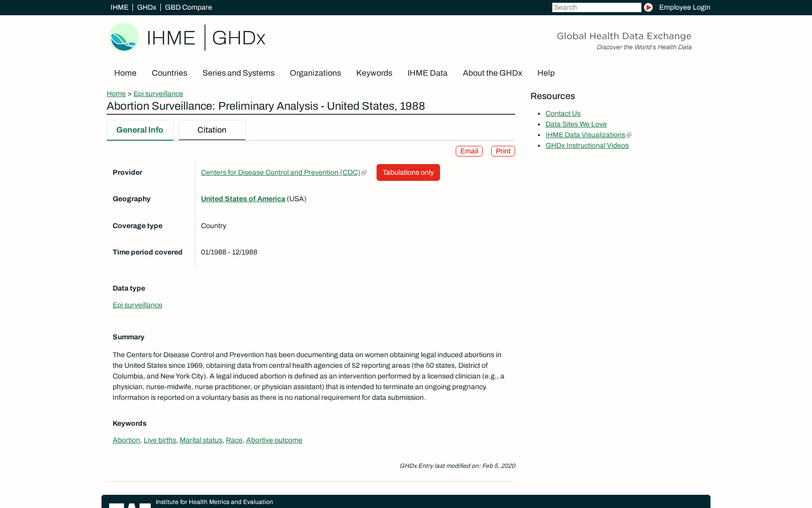Click the Summary section heading
Viewport: 812px width, 508px height.
click(128, 337)
